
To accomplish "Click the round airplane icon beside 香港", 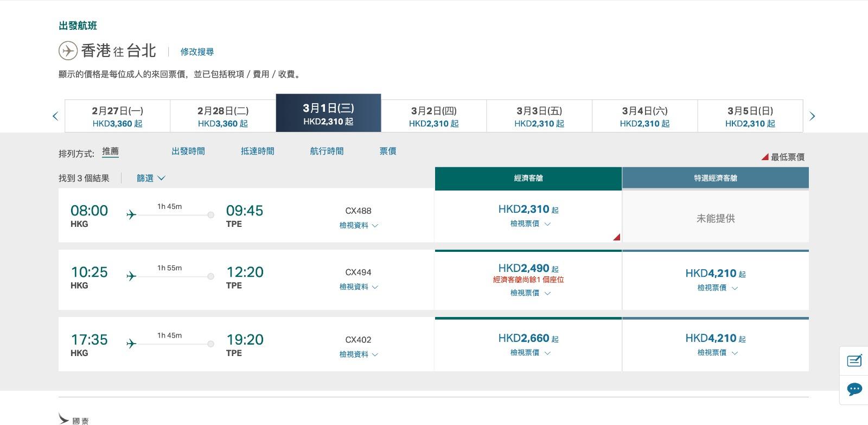I will (68, 51).
